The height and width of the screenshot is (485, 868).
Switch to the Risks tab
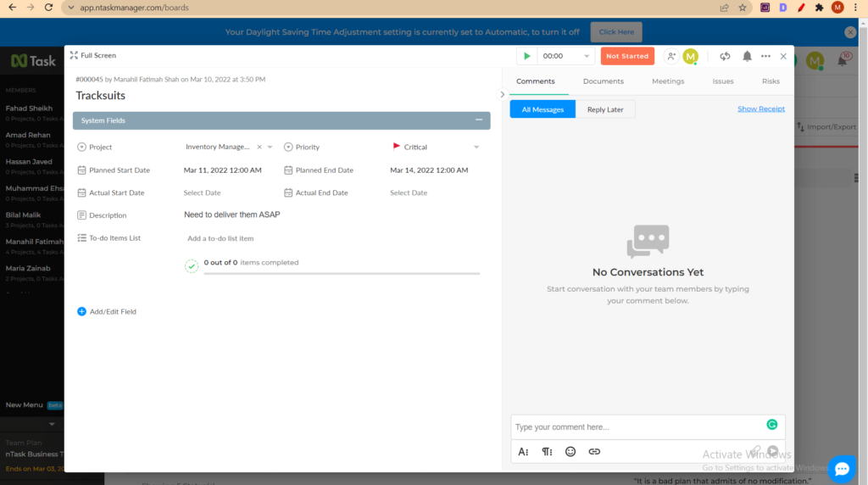coord(771,81)
